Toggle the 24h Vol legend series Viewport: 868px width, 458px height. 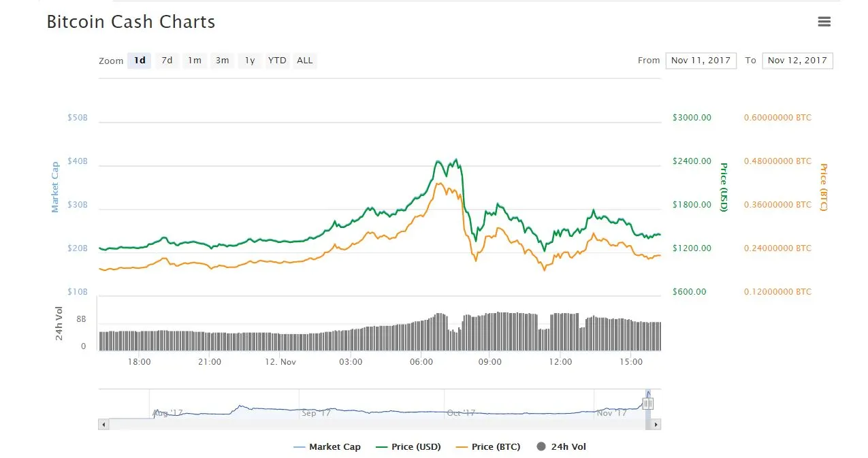(x=562, y=447)
